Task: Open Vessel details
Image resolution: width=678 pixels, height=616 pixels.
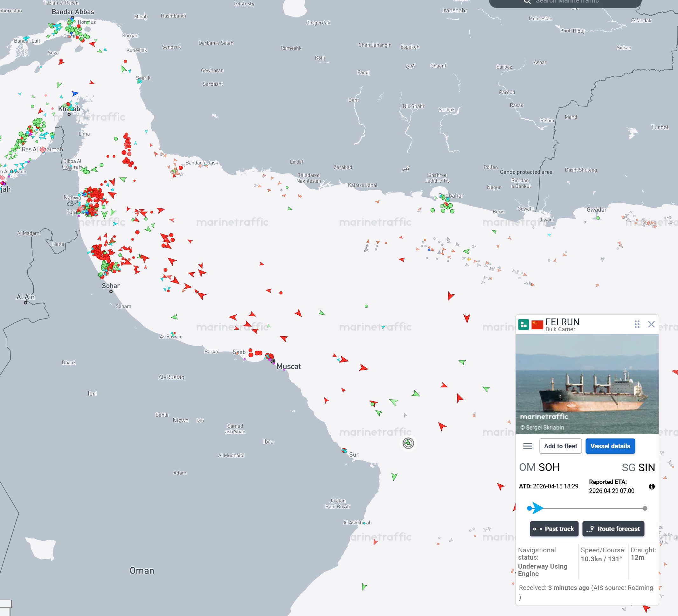Action: (x=610, y=446)
